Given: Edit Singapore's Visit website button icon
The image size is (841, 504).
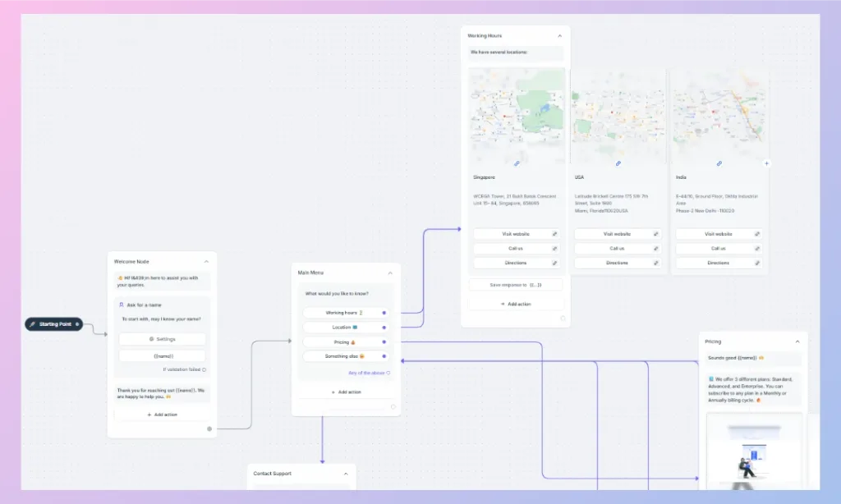Looking at the screenshot, I should 554,234.
